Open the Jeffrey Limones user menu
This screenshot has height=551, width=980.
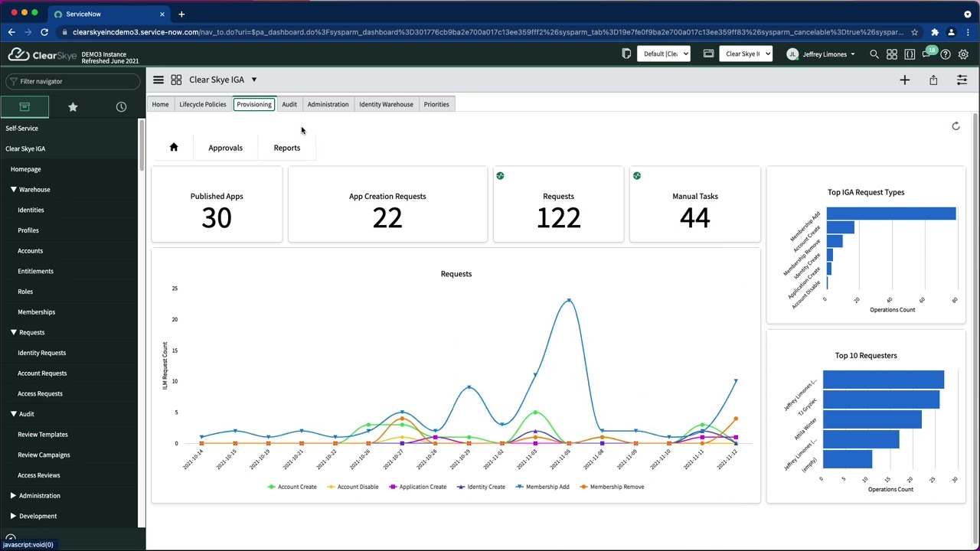coord(821,54)
